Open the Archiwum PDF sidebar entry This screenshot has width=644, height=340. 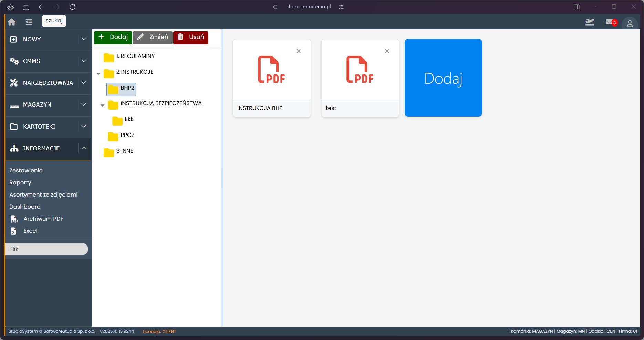point(43,219)
